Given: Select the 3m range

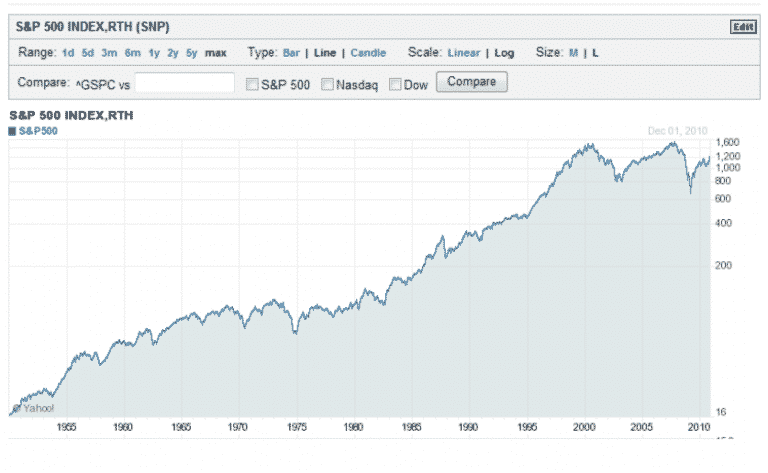Looking at the screenshot, I should click(109, 53).
